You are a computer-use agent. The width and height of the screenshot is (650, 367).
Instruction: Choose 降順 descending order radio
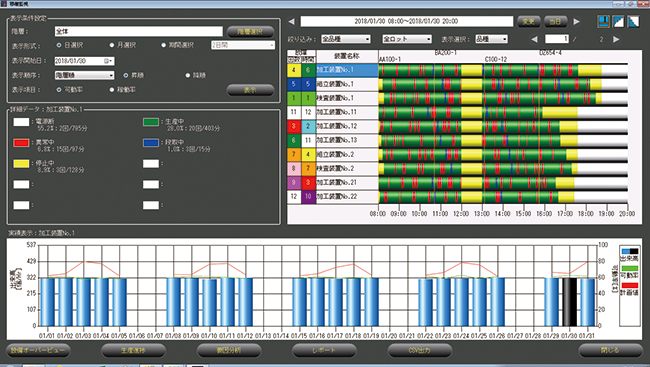[188, 75]
